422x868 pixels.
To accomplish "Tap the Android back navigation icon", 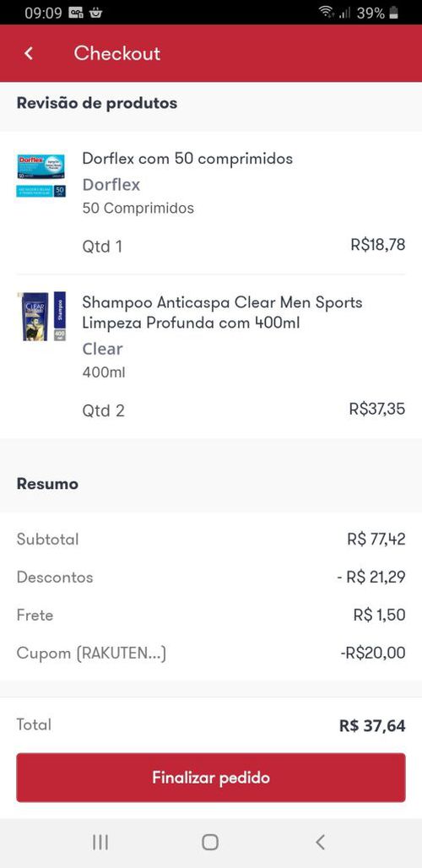I will [x=320, y=842].
